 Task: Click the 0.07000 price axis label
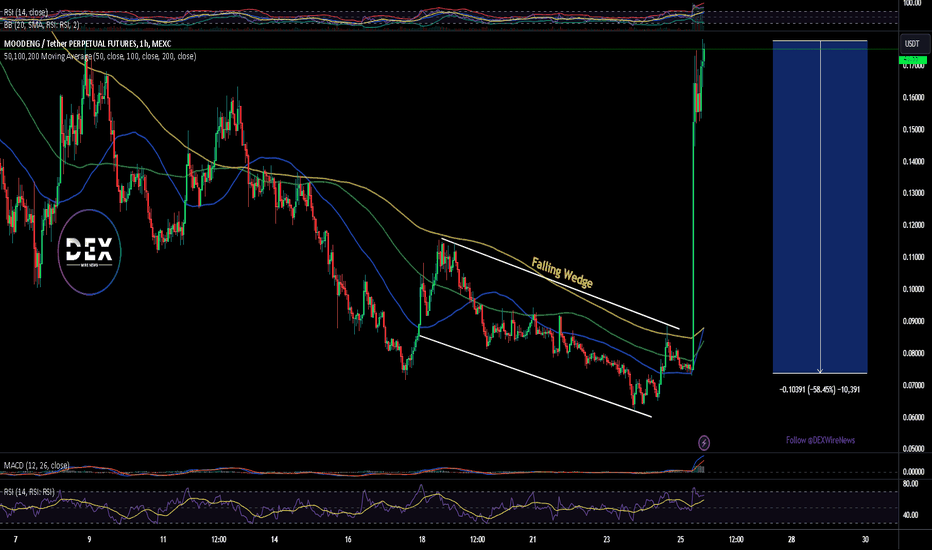click(914, 385)
